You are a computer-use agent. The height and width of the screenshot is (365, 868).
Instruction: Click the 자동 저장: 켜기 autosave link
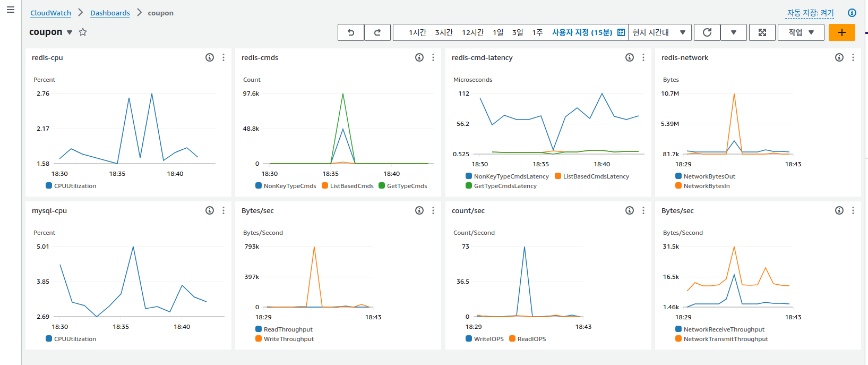tap(810, 13)
